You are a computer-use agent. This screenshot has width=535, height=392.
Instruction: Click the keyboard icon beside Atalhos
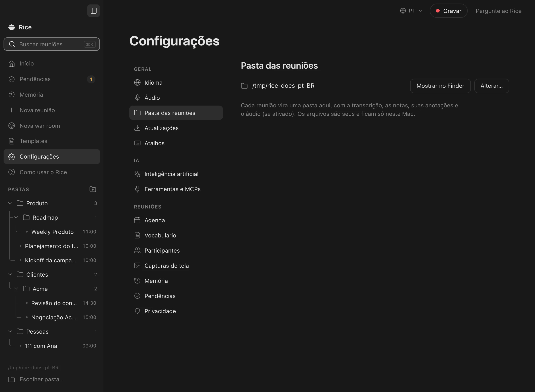click(137, 143)
